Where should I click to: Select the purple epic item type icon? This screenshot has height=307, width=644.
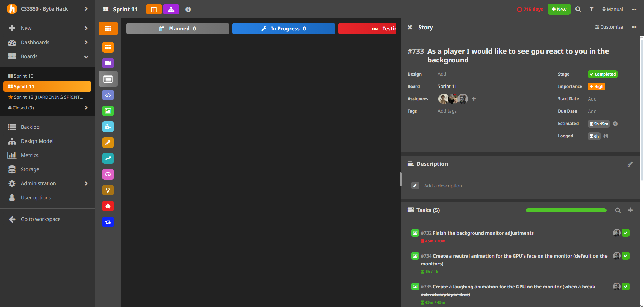point(108,63)
